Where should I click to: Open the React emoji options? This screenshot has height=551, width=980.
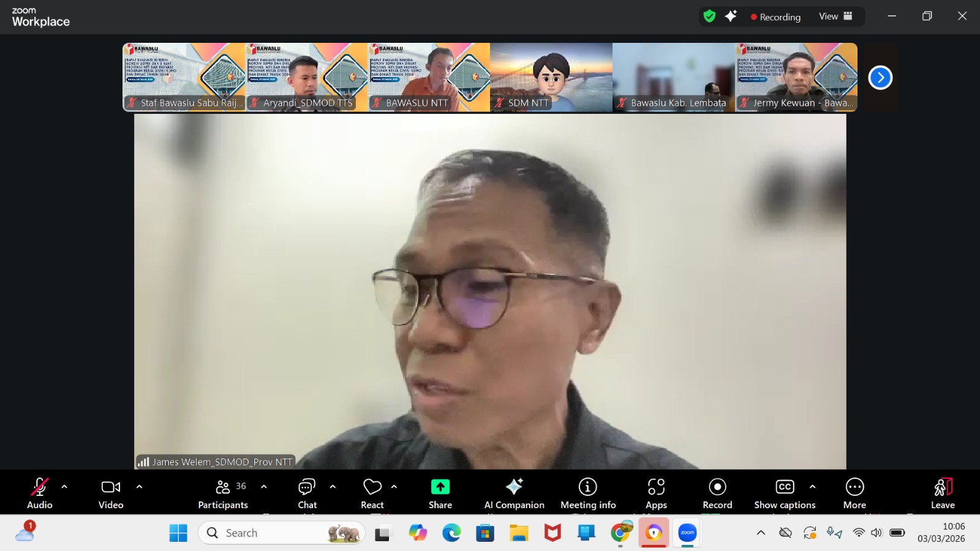(x=372, y=493)
